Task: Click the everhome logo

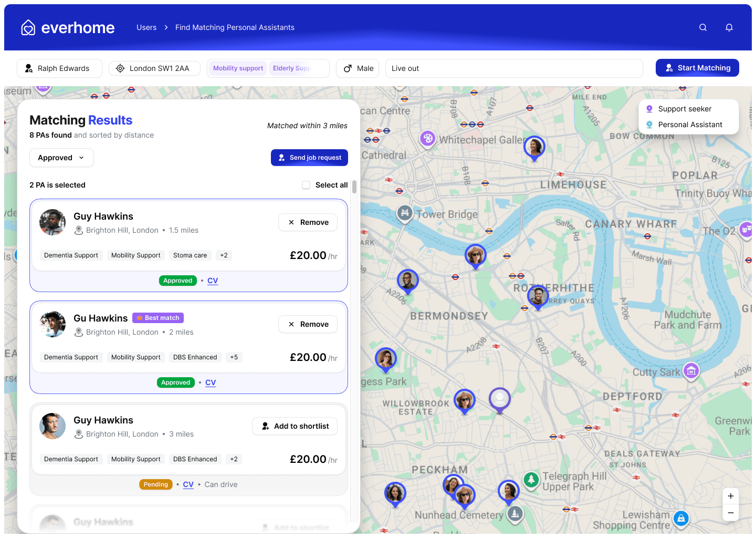Action: 68,27
